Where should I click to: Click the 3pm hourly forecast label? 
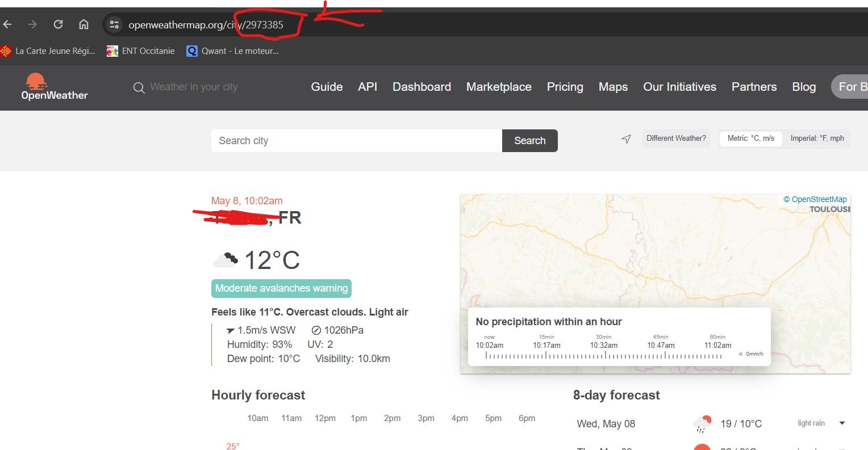(426, 418)
